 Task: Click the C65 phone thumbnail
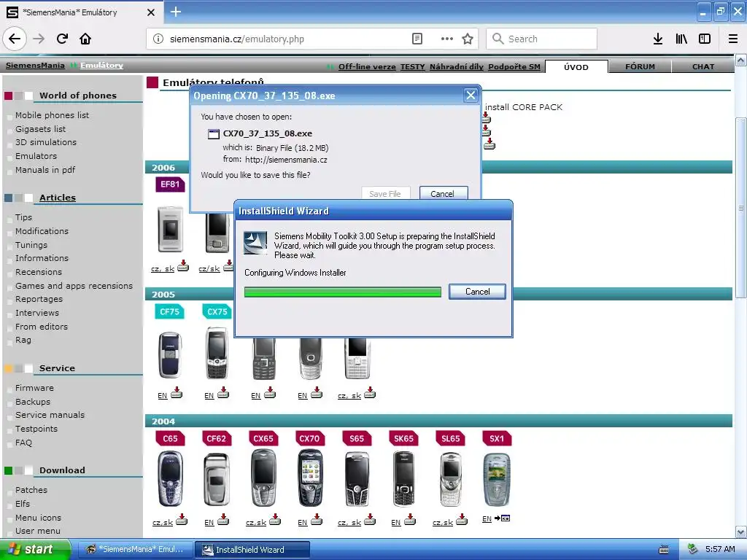tap(170, 478)
